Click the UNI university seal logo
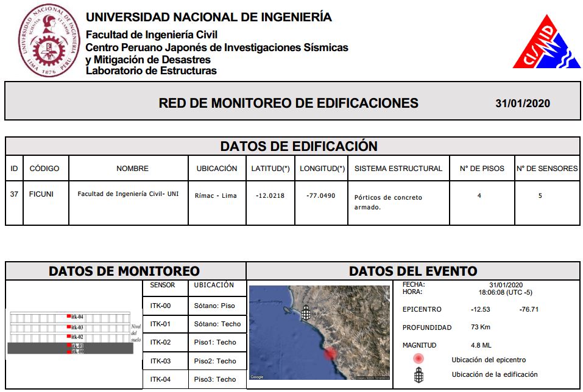Screen dimensions: 583x392 coord(49,40)
